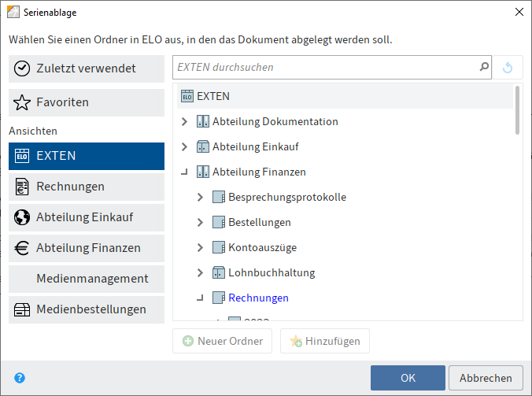Click the Medienbestellungen icon
Image resolution: width=532 pixels, height=396 pixels.
click(x=22, y=309)
